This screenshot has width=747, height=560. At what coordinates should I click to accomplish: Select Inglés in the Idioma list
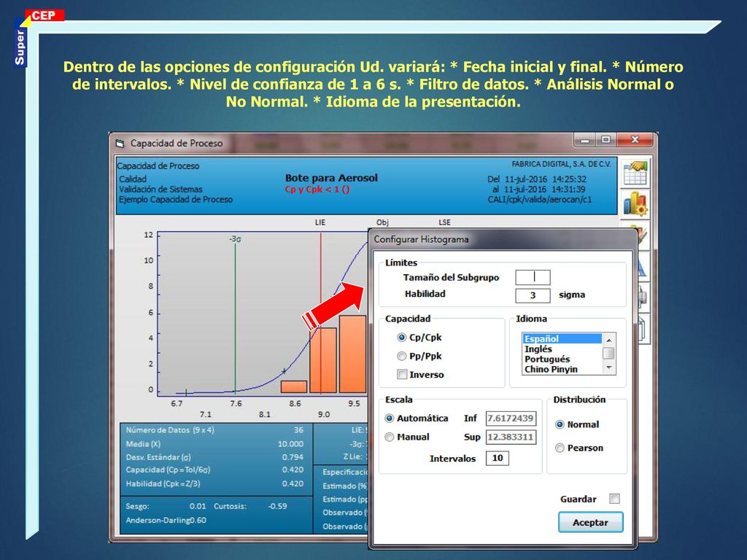(538, 349)
